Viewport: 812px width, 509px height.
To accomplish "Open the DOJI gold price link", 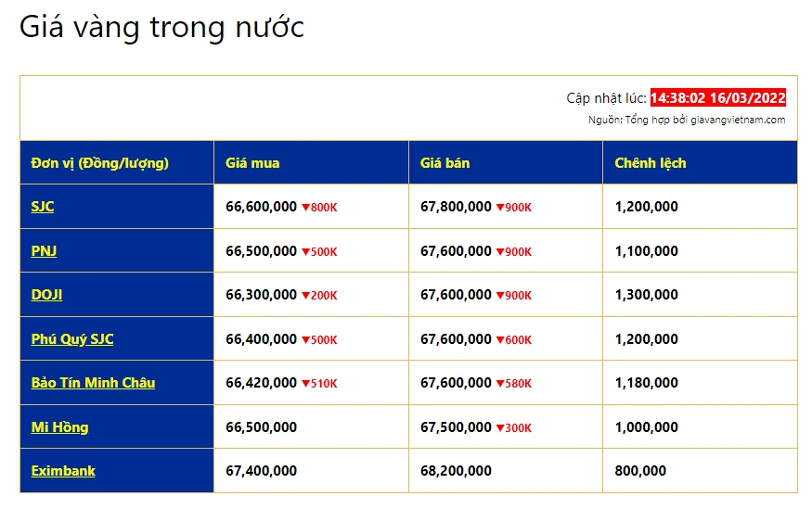I will coord(46,295).
